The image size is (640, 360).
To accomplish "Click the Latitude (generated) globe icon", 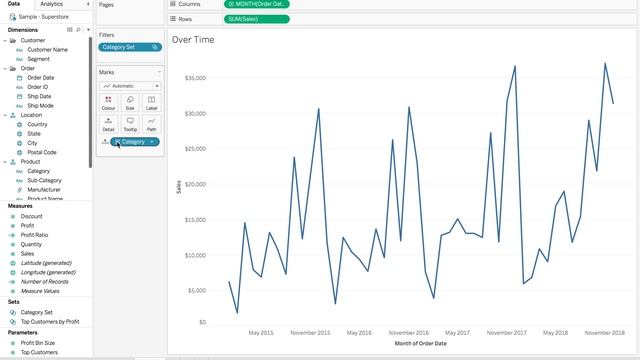I will coord(13,263).
